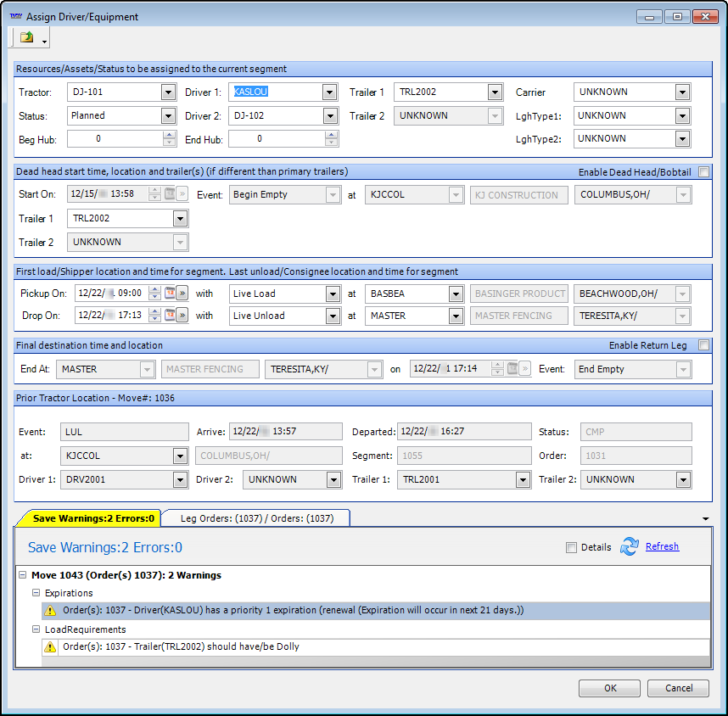Collapse the Expirations tree node
The width and height of the screenshot is (728, 716).
[36, 593]
